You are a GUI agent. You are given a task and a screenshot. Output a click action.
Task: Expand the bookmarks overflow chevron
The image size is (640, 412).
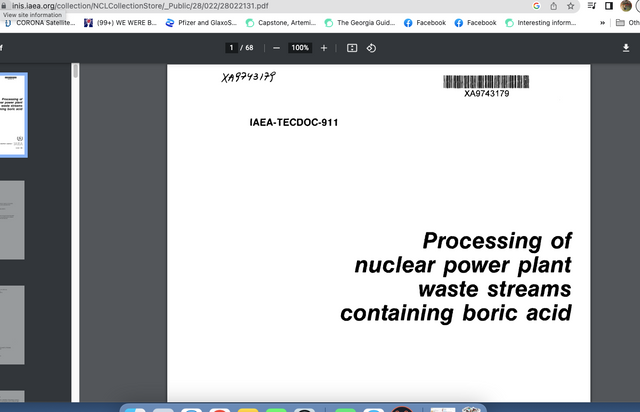(x=602, y=23)
